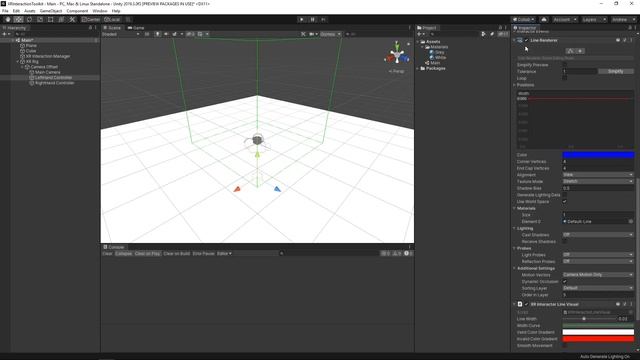This screenshot has width=640, height=360.
Task: Toggle Use World Space checkbox
Action: click(565, 202)
